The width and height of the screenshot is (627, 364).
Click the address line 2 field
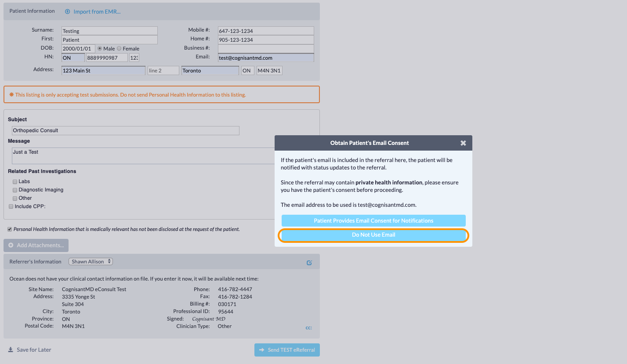click(163, 70)
